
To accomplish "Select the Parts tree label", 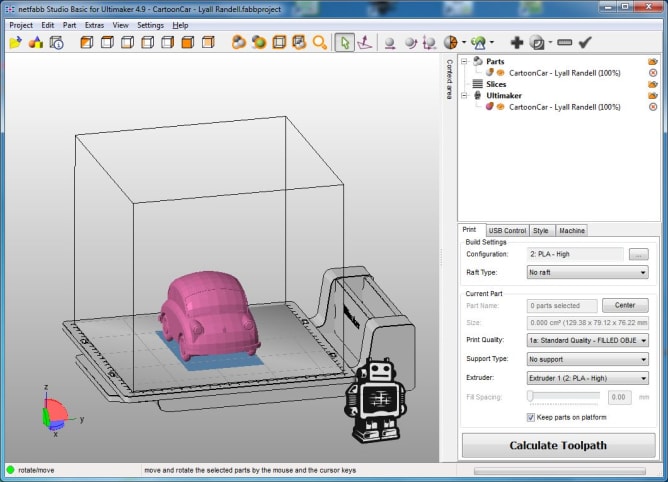I will coord(495,61).
